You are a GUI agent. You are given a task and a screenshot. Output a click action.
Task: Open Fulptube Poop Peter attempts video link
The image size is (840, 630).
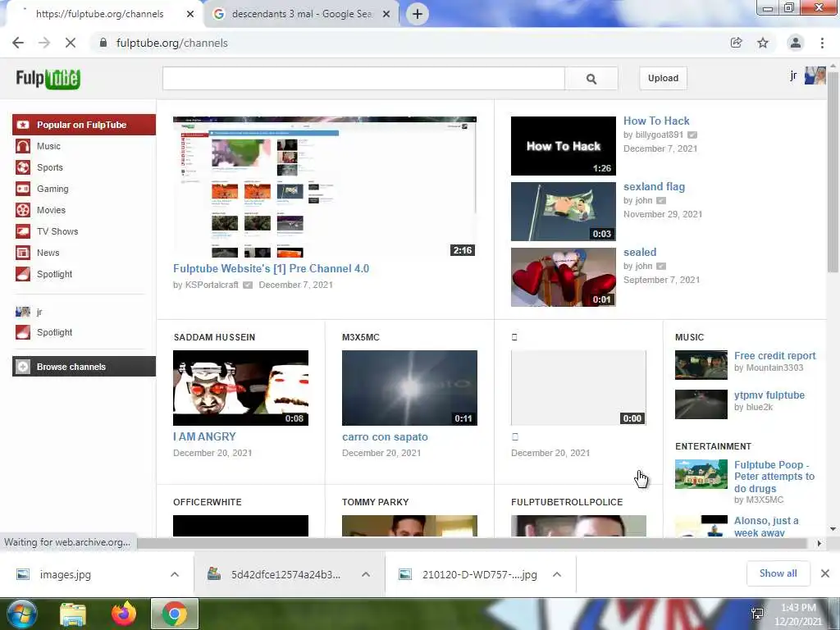pyautogui.click(x=774, y=477)
